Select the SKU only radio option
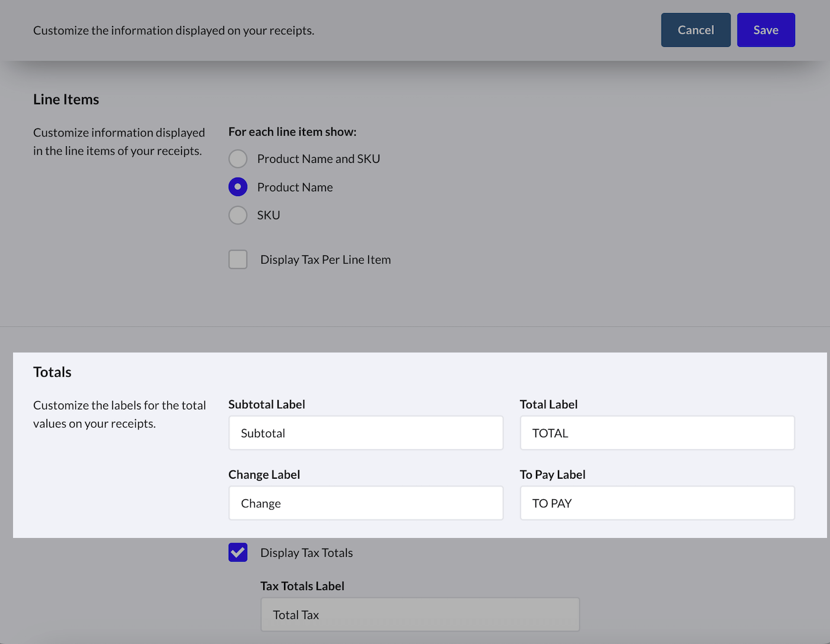The image size is (830, 644). tap(238, 215)
